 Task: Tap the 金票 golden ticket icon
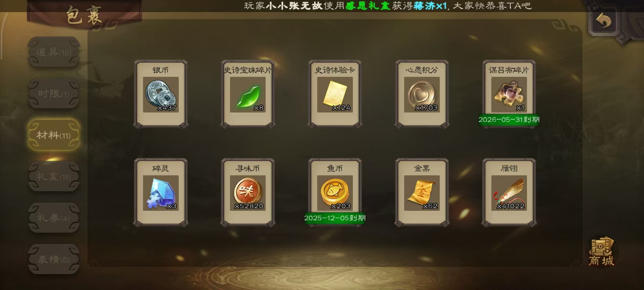point(422,193)
